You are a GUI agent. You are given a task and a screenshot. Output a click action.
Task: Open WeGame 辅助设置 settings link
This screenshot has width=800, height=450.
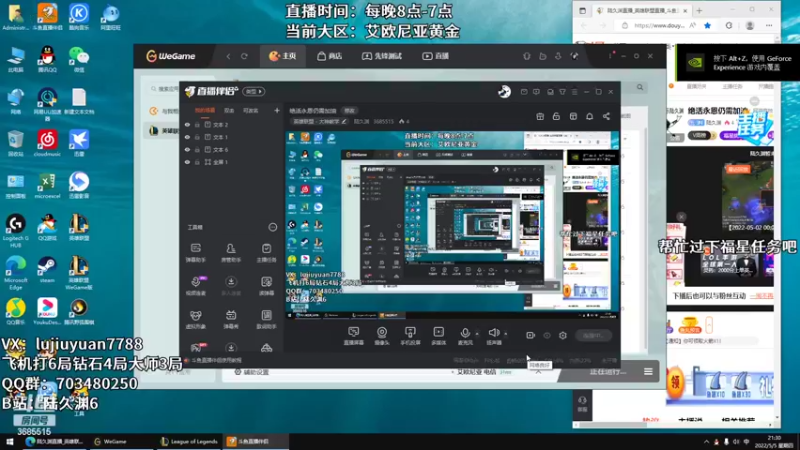point(251,372)
